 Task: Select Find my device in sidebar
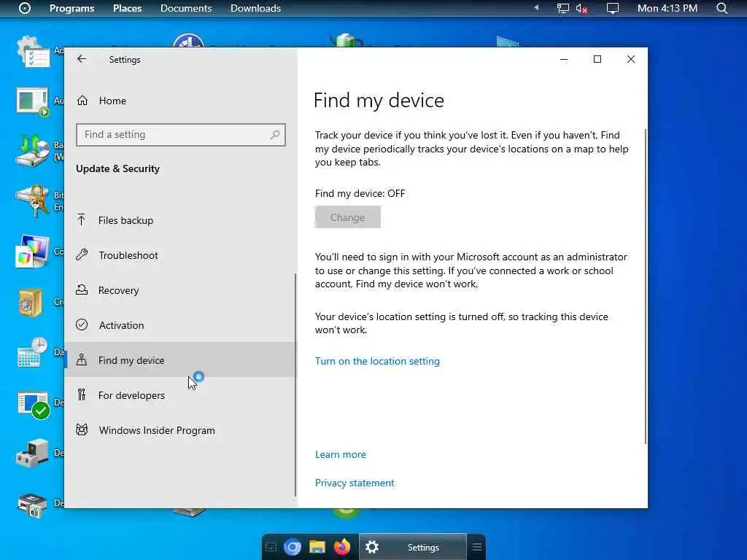coord(179,360)
